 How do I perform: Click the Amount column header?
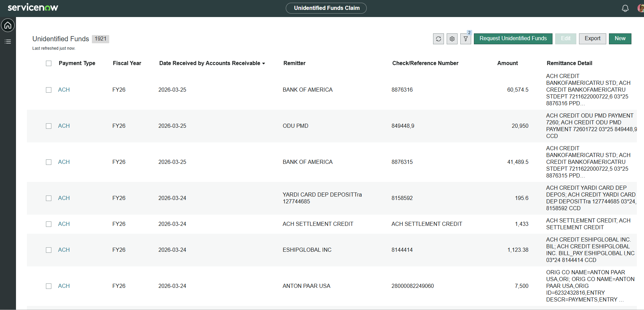tap(507, 63)
